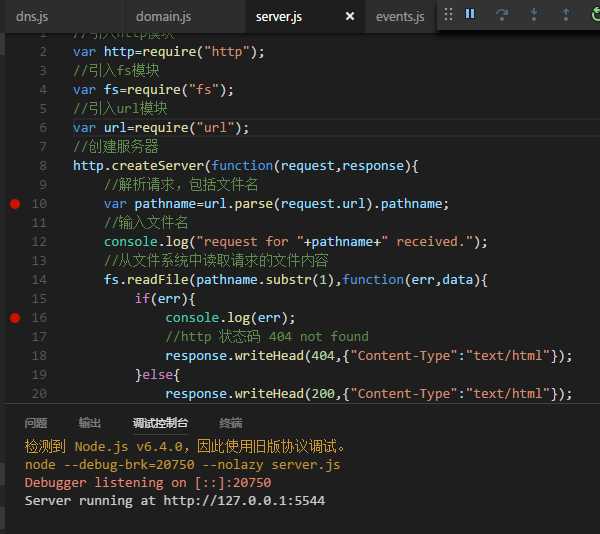Screen dimensions: 600x534
Task: Click on var fs=require("fs") line
Action: (153, 90)
